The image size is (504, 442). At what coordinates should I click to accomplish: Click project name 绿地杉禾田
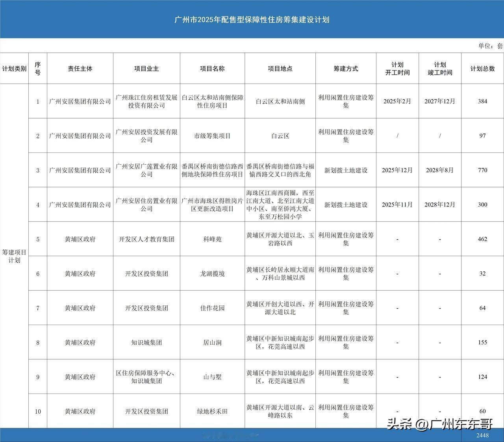tap(212, 411)
